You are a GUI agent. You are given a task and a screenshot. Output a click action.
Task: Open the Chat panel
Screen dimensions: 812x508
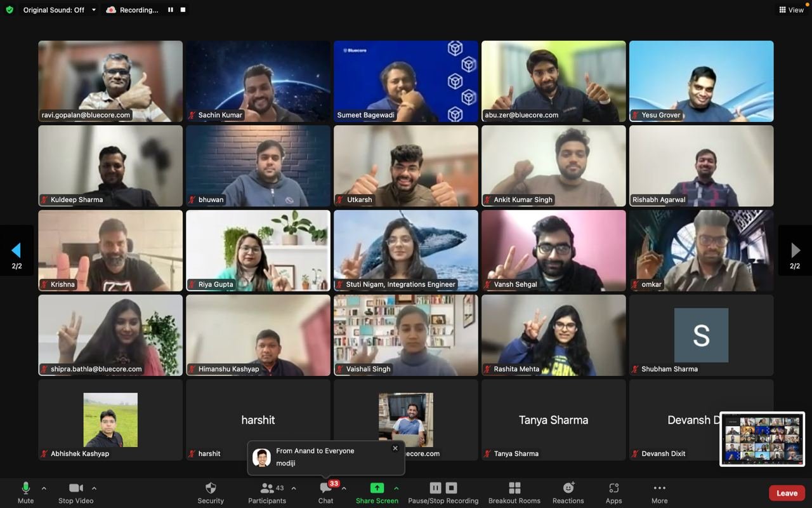click(x=325, y=492)
